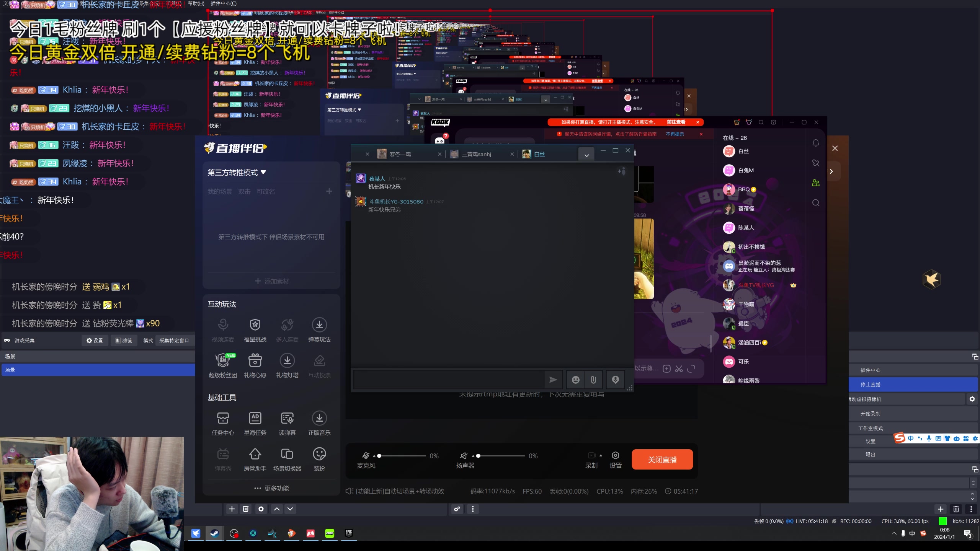Open the 任务中心 task center icon
This screenshot has width=980, height=551.
coord(223,419)
